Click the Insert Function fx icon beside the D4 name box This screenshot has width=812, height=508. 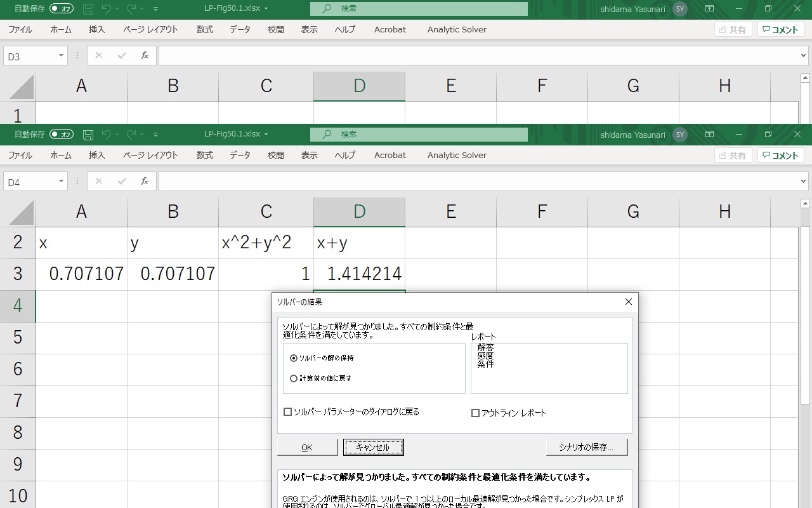(x=145, y=182)
